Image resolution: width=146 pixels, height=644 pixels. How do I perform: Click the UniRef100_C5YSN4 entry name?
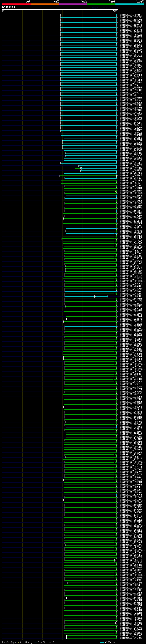tap(131, 98)
